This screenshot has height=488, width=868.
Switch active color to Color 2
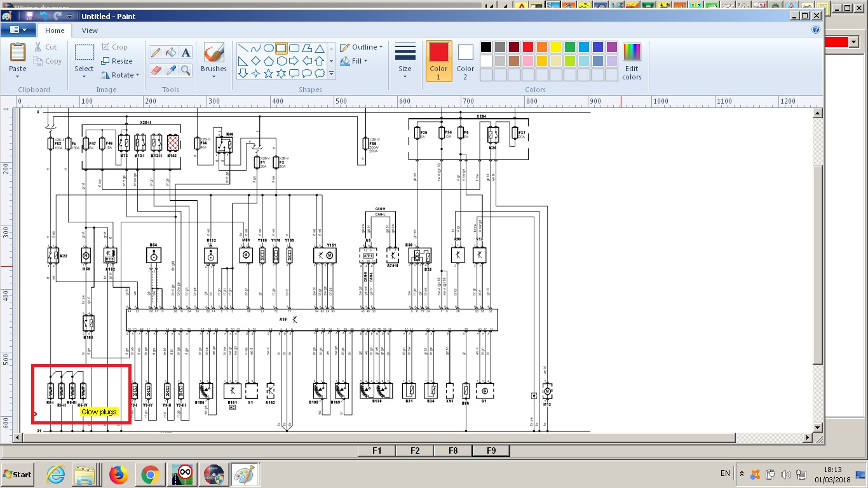465,60
